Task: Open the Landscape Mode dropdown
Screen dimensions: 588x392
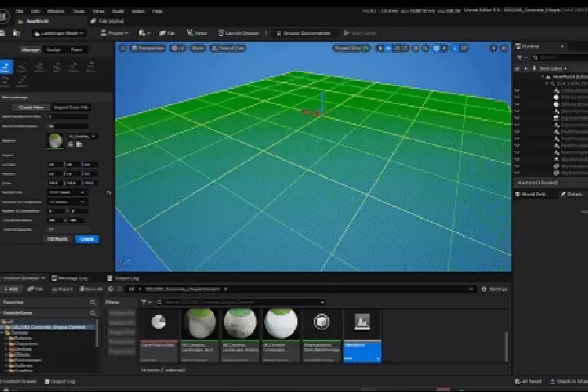Action: (60, 33)
